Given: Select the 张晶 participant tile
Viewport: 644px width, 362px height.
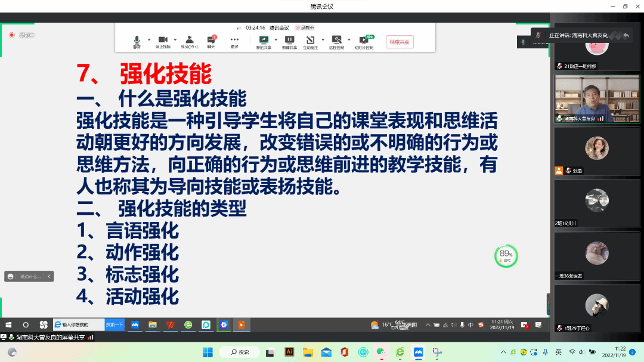Looking at the screenshot, I should coord(597,151).
